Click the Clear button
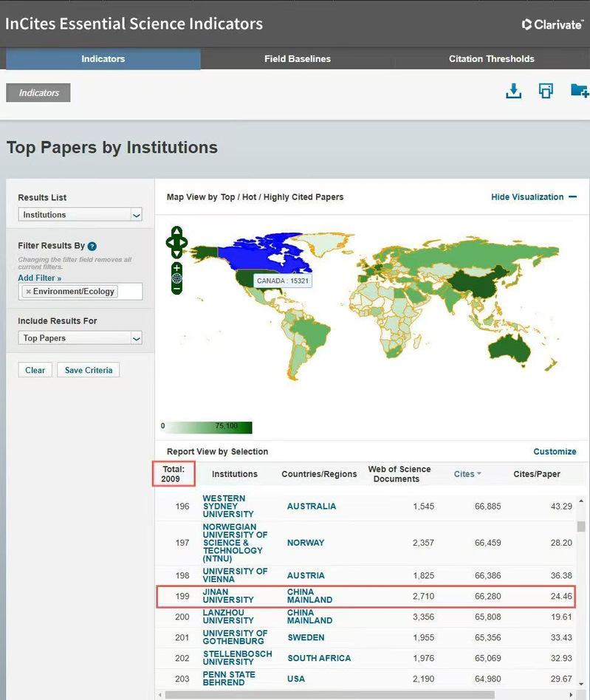This screenshot has width=590, height=700. pyautogui.click(x=35, y=370)
